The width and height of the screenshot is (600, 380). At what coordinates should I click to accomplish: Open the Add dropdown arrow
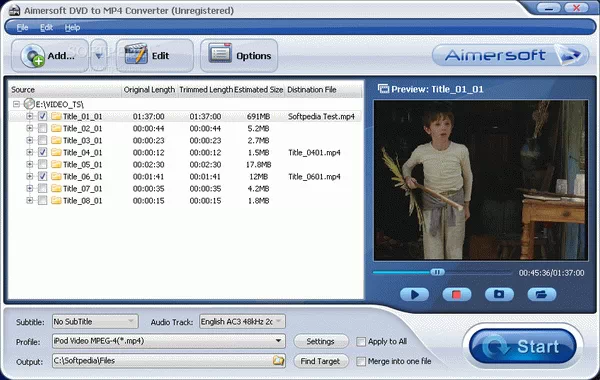(x=99, y=56)
